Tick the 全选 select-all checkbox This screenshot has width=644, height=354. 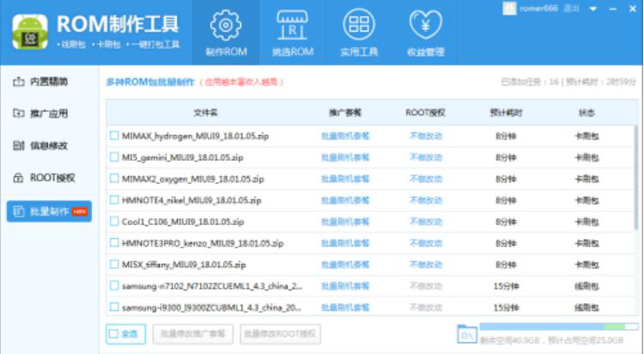[x=113, y=334]
